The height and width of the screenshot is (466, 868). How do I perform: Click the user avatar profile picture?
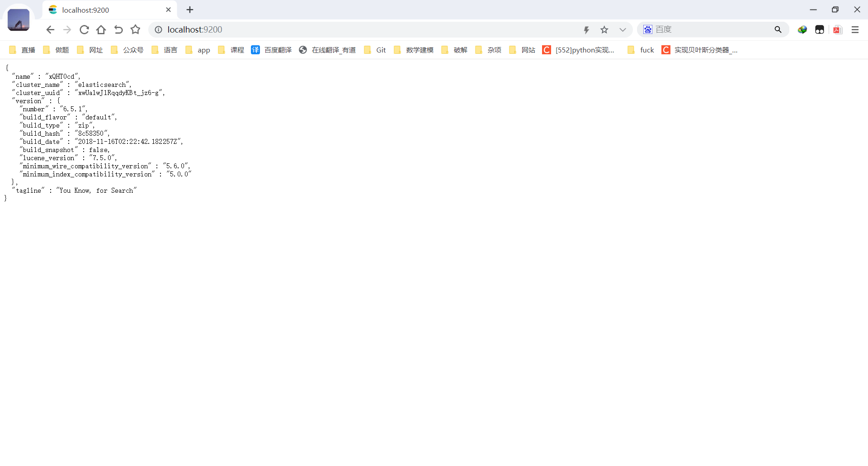pyautogui.click(x=19, y=20)
